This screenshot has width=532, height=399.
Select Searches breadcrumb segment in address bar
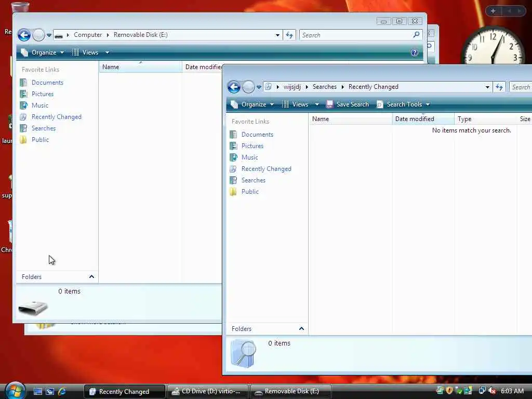pyautogui.click(x=324, y=87)
